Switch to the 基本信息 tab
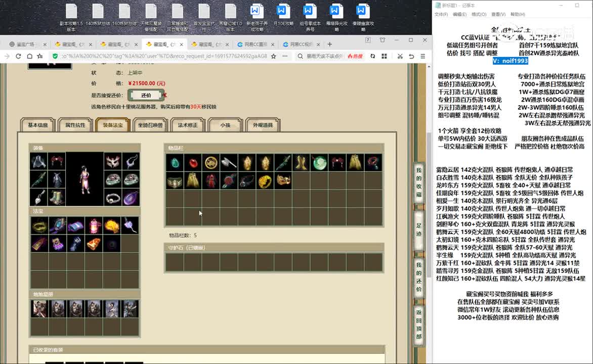 38,125
